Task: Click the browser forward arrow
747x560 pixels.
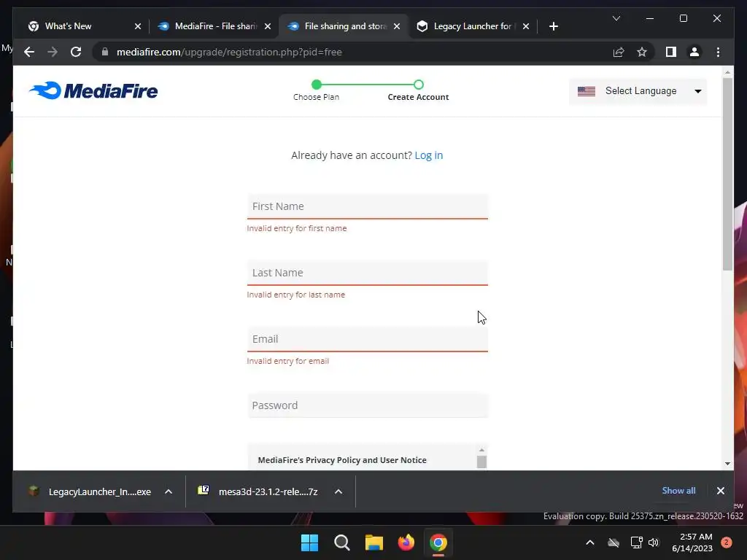Action: click(x=53, y=52)
